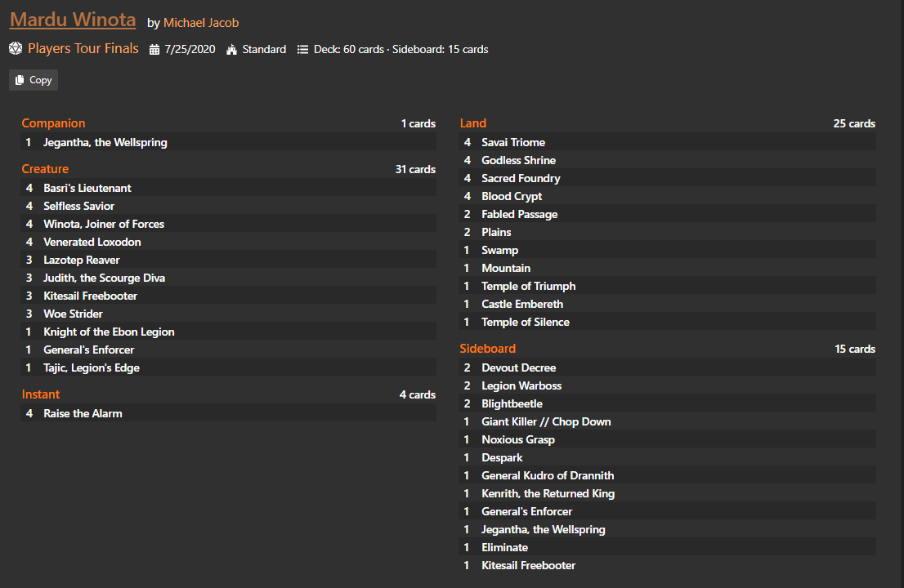
Task: Click the Copy decklist button
Action: [x=34, y=80]
